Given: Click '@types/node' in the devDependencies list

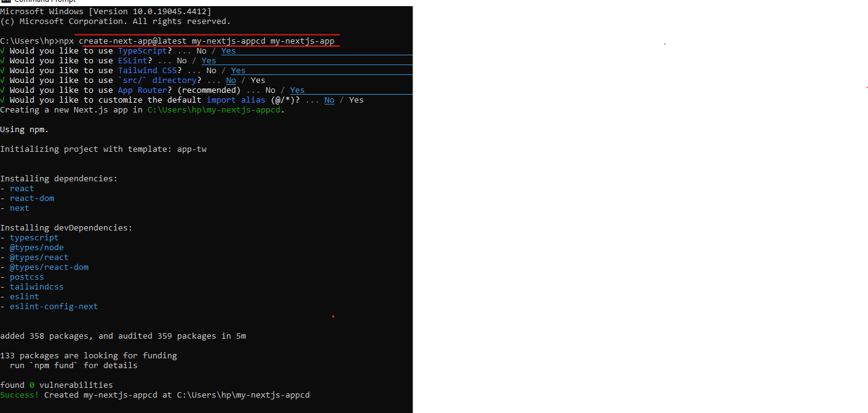Looking at the screenshot, I should click(x=37, y=248).
